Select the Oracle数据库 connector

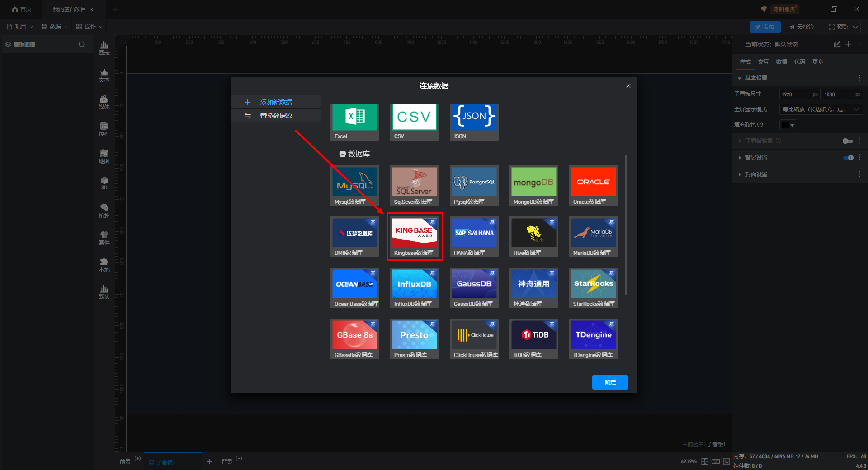point(594,186)
